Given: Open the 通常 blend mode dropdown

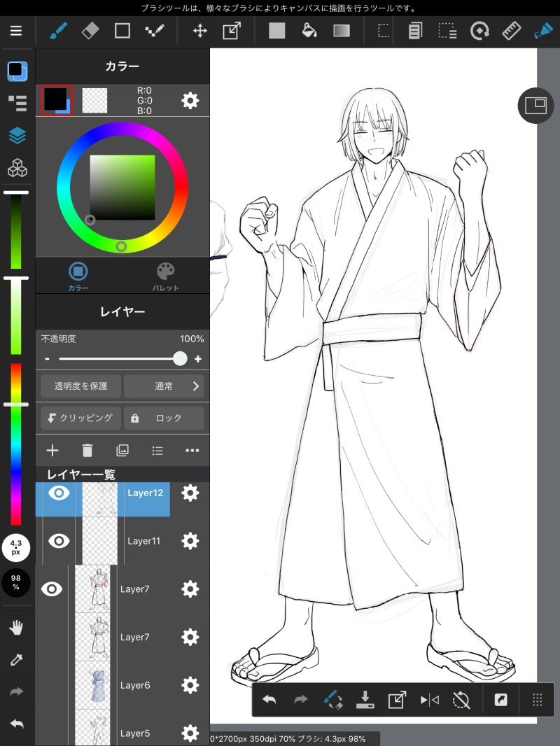Looking at the screenshot, I should point(164,386).
